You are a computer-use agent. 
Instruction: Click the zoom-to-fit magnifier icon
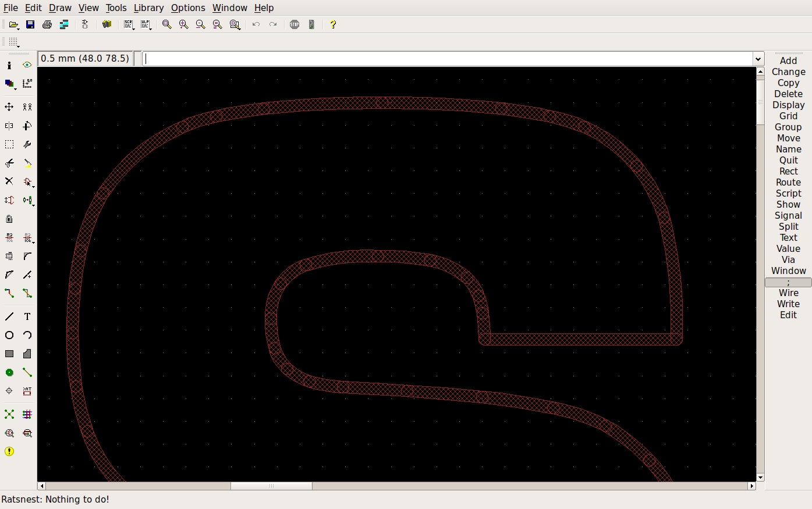point(167,24)
